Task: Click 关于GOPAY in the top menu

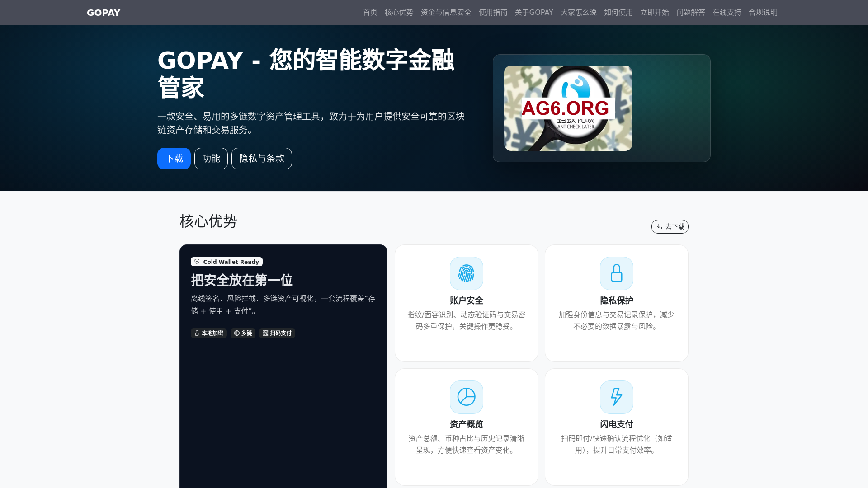Action: (534, 13)
